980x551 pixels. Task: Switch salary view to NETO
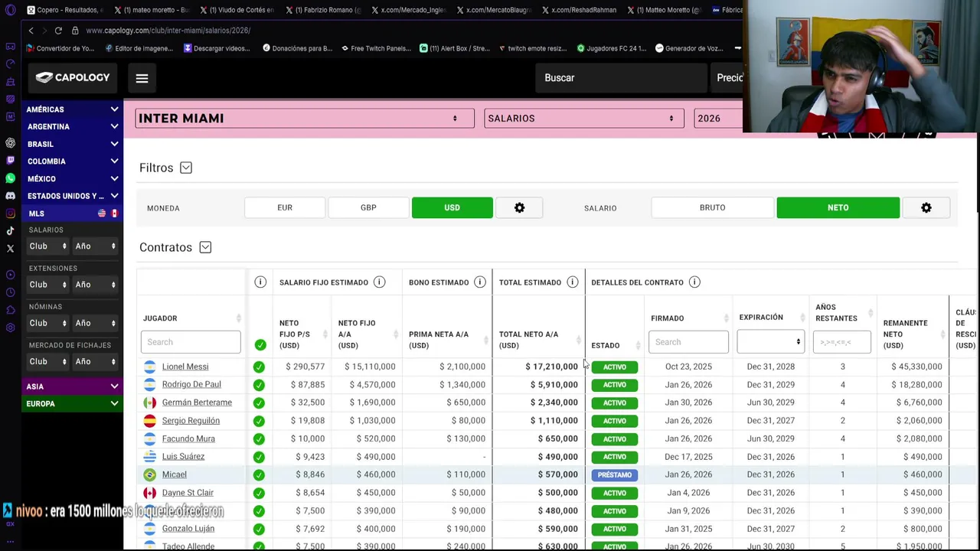click(x=838, y=207)
